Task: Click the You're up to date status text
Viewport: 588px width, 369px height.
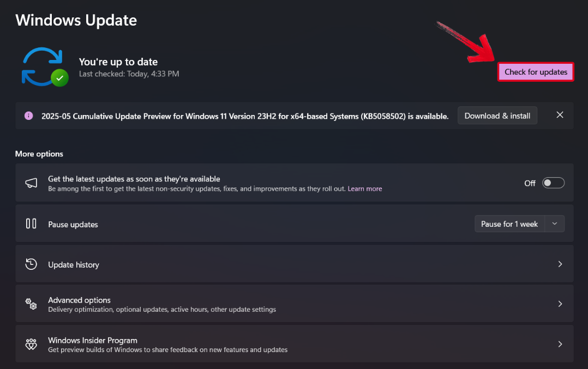Action: [x=118, y=62]
